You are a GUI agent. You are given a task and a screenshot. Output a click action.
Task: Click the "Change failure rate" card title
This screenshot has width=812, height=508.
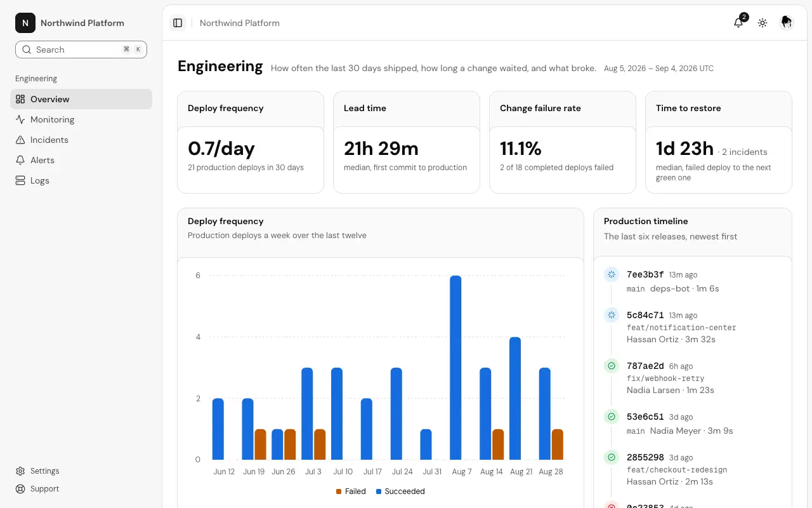point(540,108)
